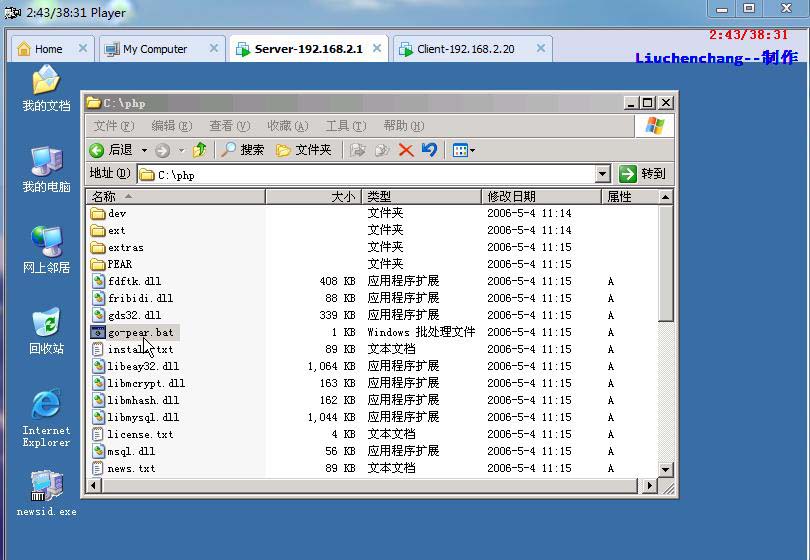810x560 pixels.
Task: Select the libmhash.dll file icon
Action: 98,400
